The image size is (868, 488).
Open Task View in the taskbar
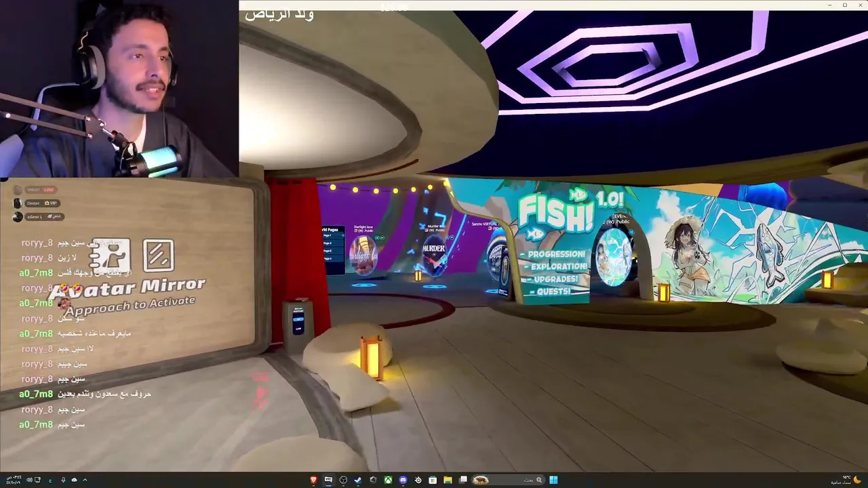point(463,480)
